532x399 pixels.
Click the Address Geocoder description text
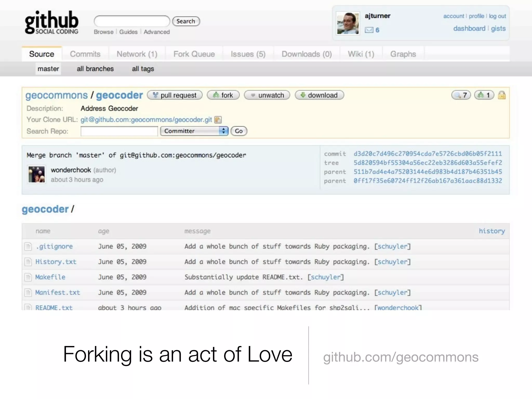[109, 108]
